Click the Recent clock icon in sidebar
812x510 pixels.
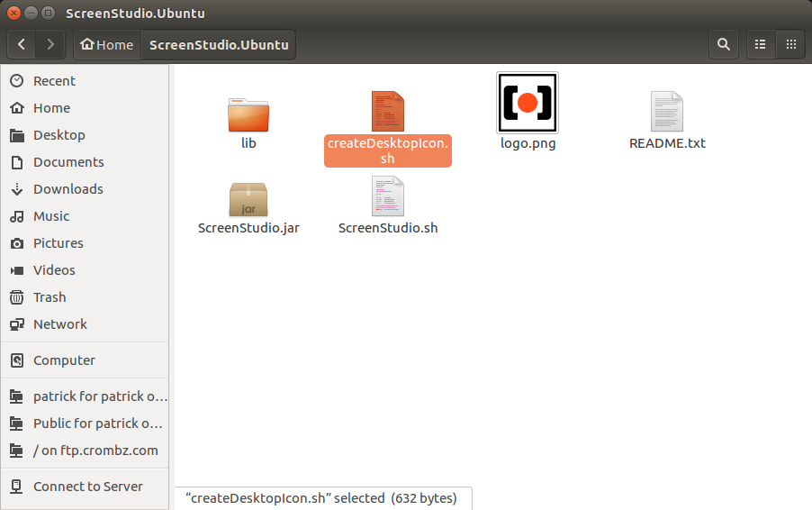coord(17,81)
